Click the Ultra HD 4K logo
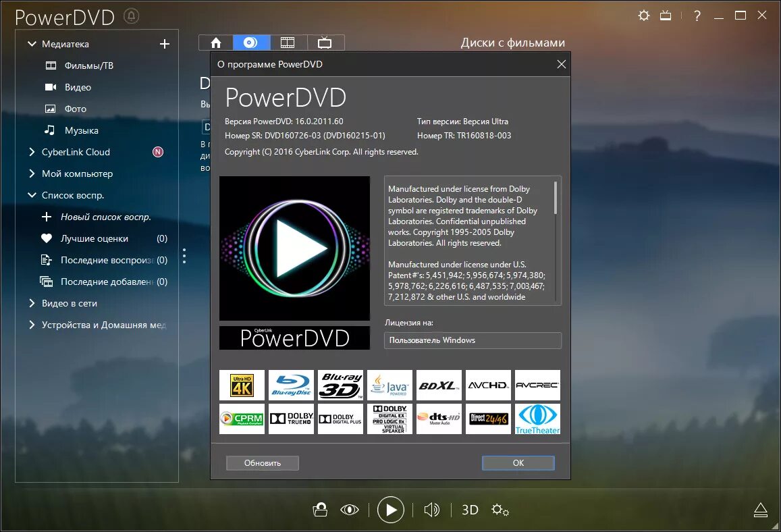The width and height of the screenshot is (781, 532). click(x=242, y=385)
